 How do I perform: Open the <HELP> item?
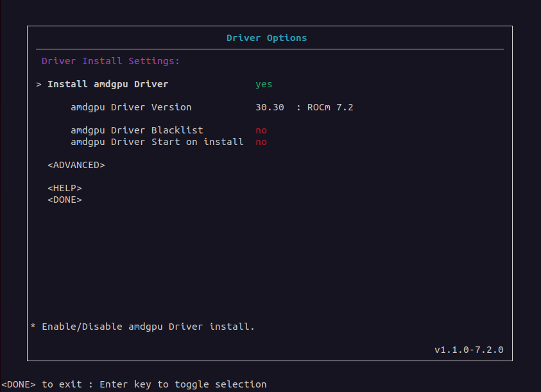[65, 188]
